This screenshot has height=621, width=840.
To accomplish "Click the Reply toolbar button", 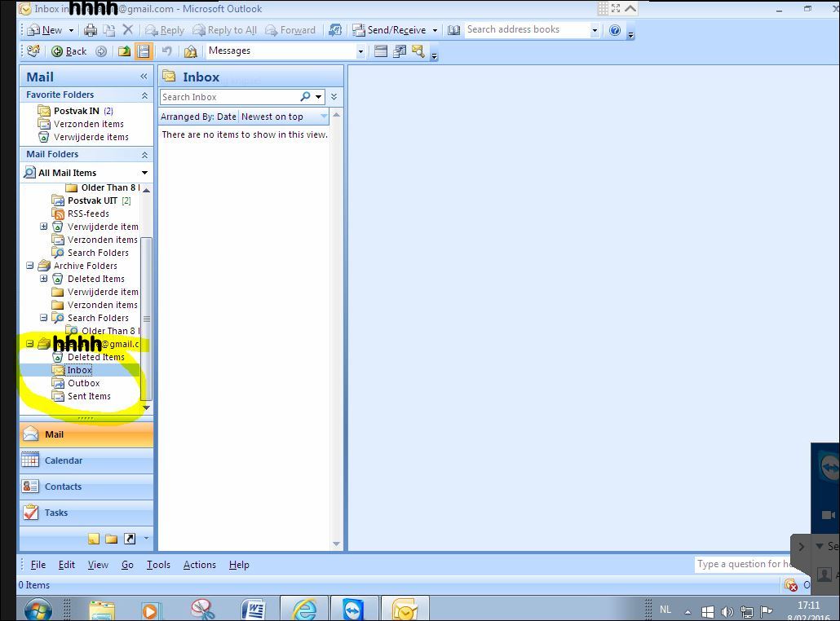I will point(165,30).
